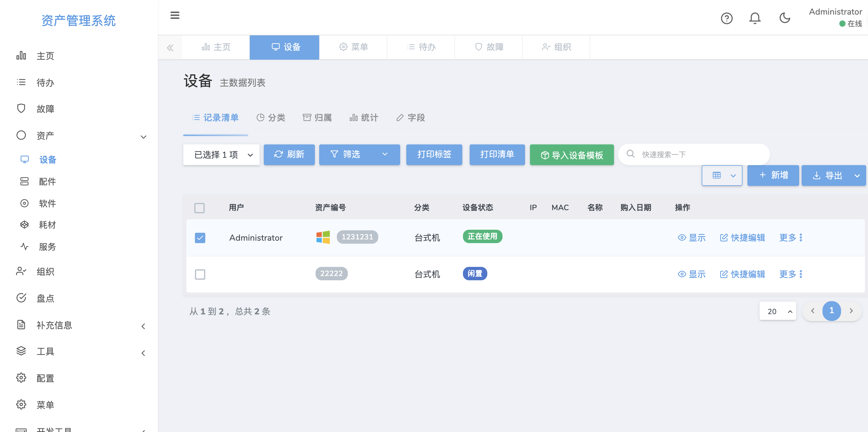Click the 资产管理系统 logo title
The width and height of the screenshot is (868, 432).
click(79, 20)
